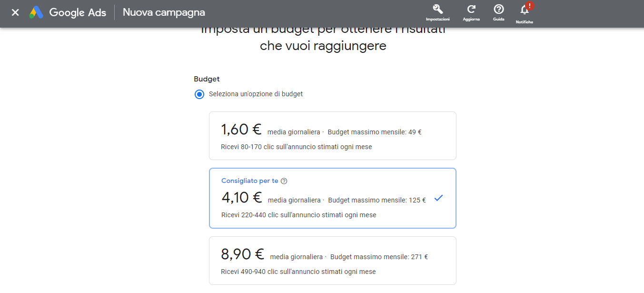The height and width of the screenshot is (293, 644).
Task: Open Impostazioni wrench tool icon
Action: 438,9
